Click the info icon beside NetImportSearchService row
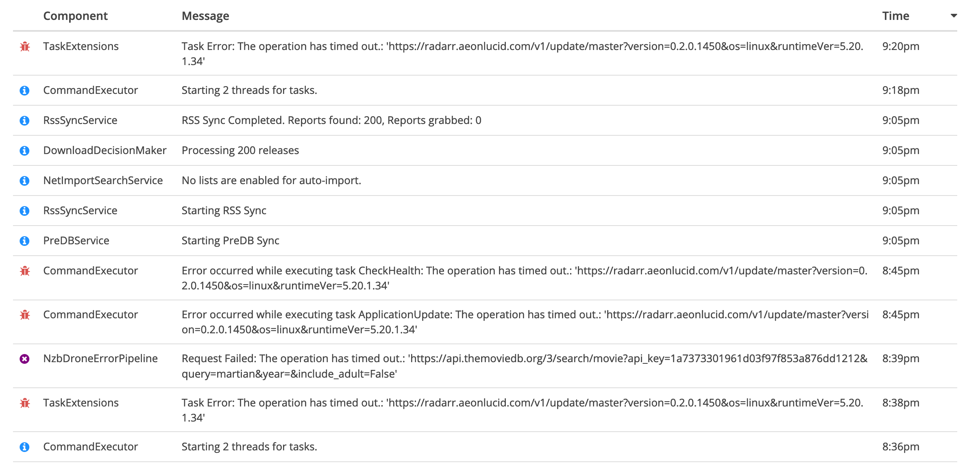The image size is (980, 465). [25, 180]
